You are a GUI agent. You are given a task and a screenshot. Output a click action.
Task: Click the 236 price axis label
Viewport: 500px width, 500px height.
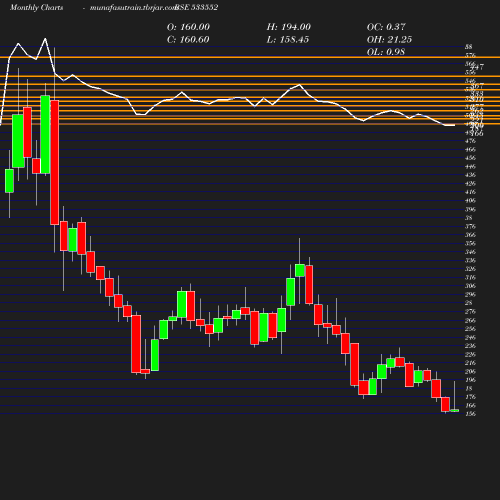click(470, 346)
